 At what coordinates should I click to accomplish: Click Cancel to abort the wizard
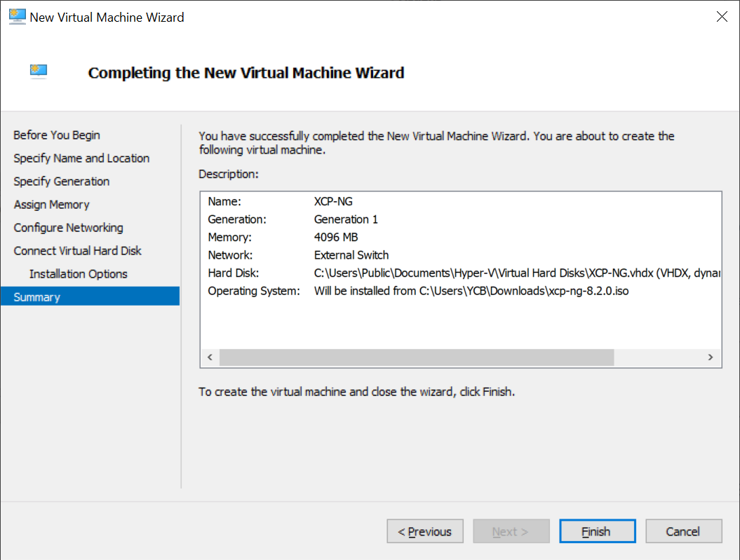tap(683, 531)
